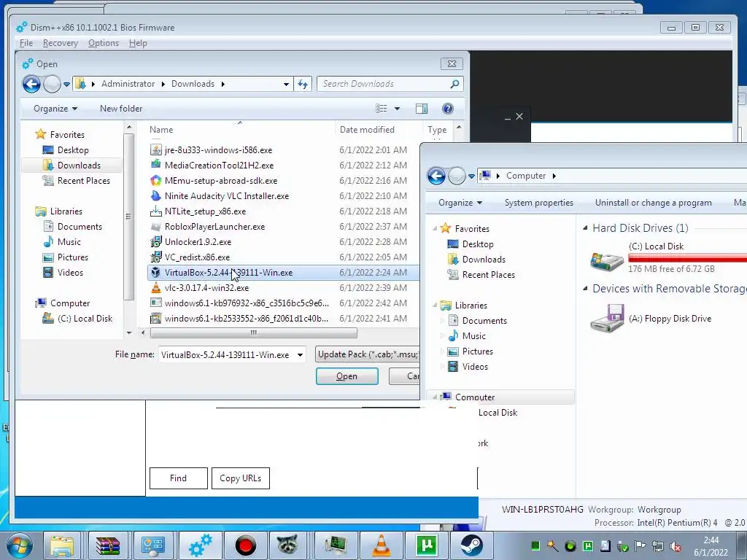Change the view with the views icon
The height and width of the screenshot is (560, 747).
[381, 109]
